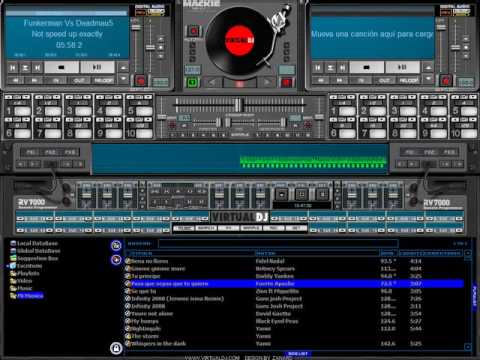Select the track 'Whispers in the dark'
This screenshot has height=360, width=480.
294,344
